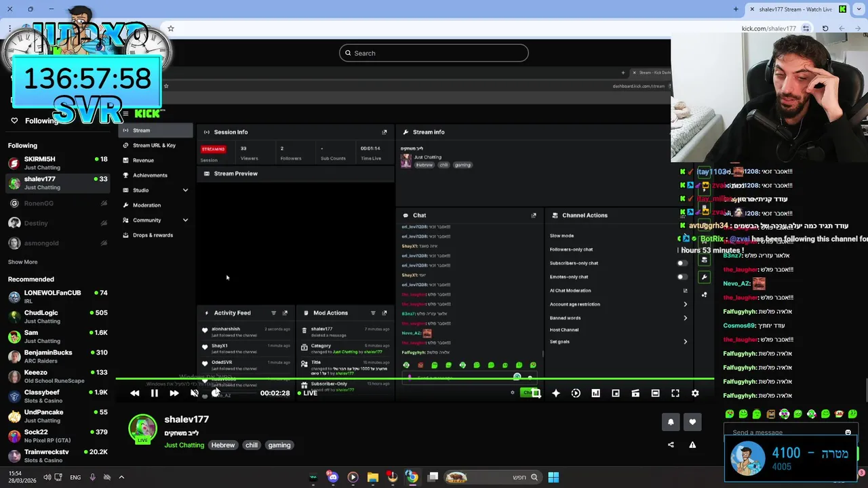Click the chill tag under stream title
Screen dimensions: 868x488
click(252, 445)
